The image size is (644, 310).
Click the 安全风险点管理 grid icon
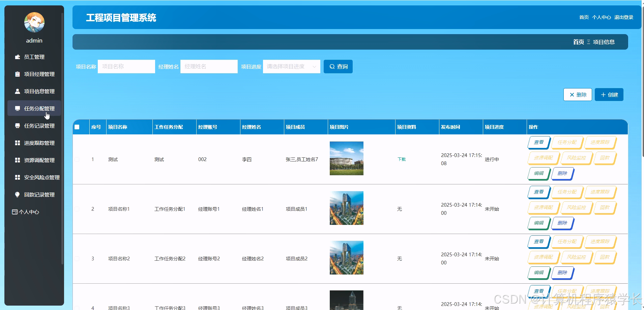coord(18,177)
